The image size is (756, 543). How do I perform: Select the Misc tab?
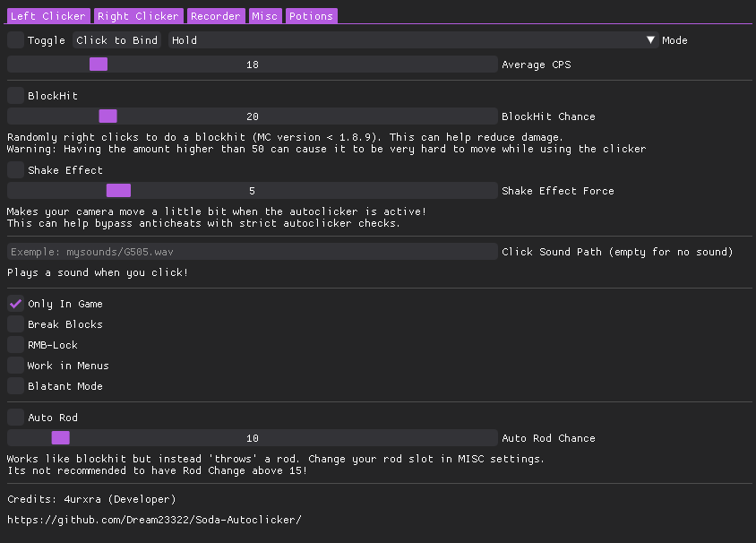(x=264, y=16)
